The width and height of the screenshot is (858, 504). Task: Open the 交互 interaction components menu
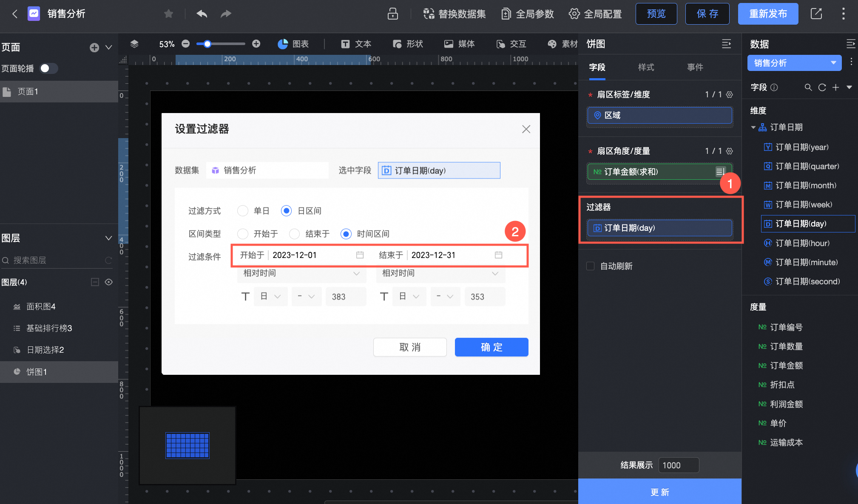point(511,44)
